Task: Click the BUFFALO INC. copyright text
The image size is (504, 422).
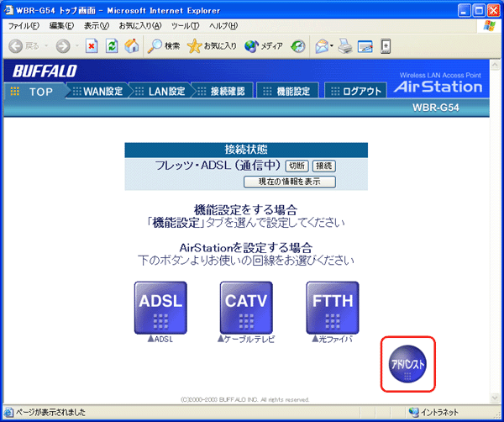Action: click(x=245, y=400)
